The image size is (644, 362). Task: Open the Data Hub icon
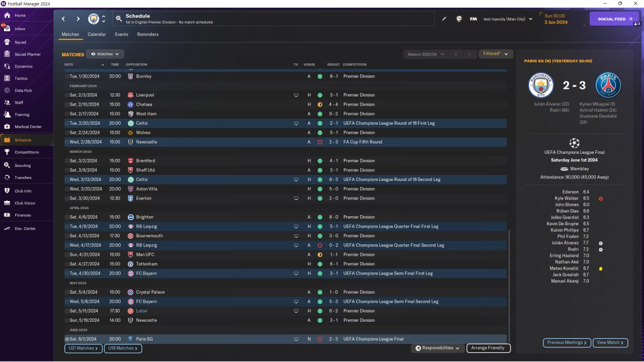(7, 90)
